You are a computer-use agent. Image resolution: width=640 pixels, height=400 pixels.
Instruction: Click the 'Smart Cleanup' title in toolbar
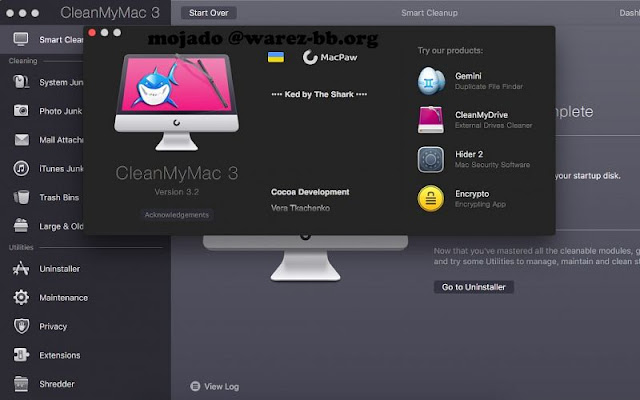[429, 13]
